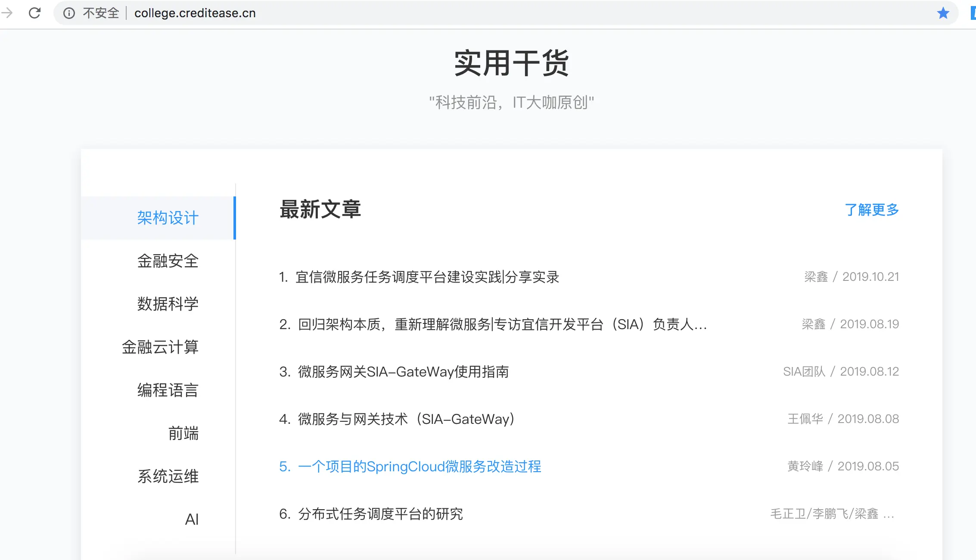Image resolution: width=976 pixels, height=560 pixels.
Task: Open the 数据科学 category
Action: [168, 304]
